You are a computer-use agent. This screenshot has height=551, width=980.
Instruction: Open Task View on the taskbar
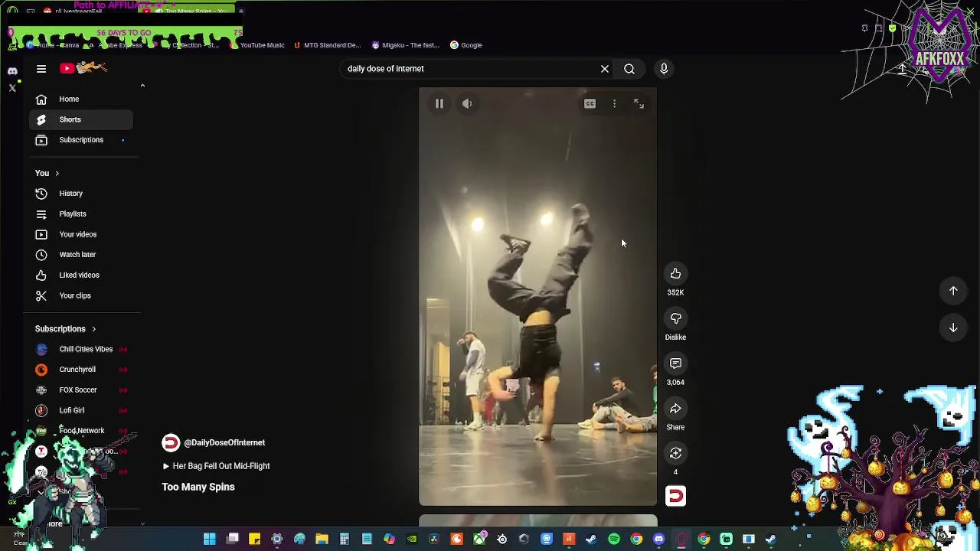233,540
